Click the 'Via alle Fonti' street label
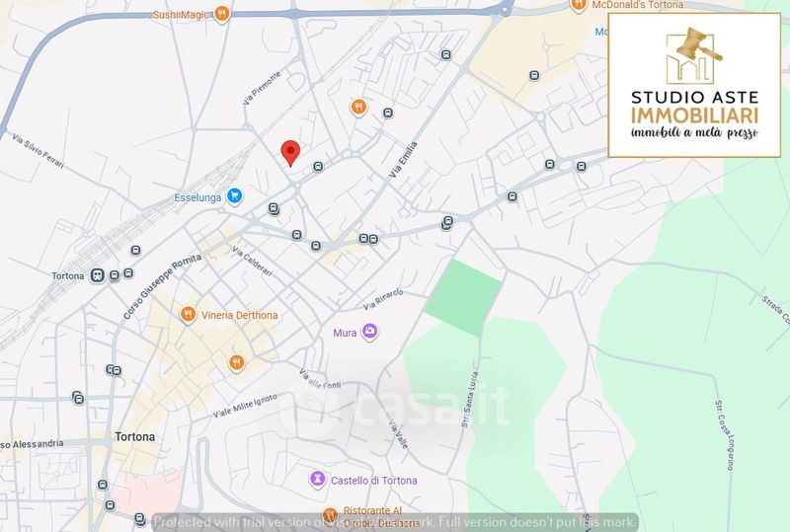790x532 pixels. [x=319, y=380]
